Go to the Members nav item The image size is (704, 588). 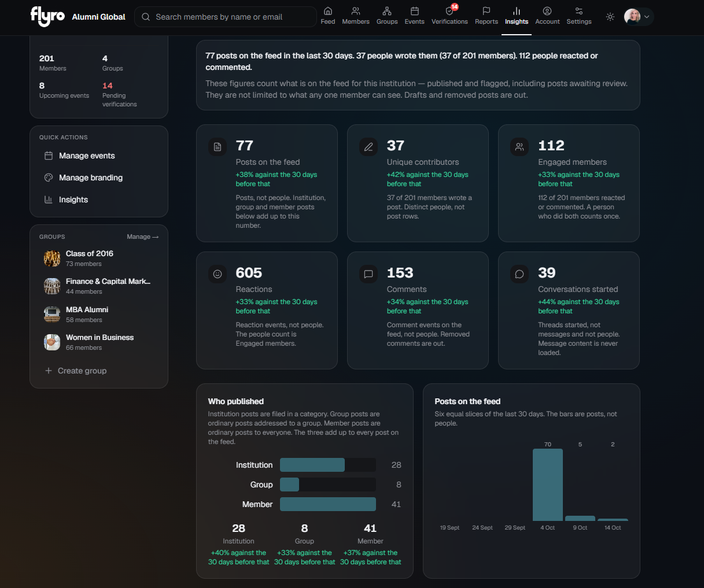tap(356, 16)
